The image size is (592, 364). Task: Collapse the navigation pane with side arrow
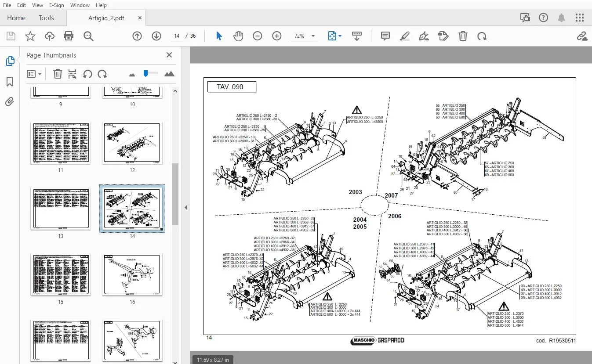[x=185, y=207]
